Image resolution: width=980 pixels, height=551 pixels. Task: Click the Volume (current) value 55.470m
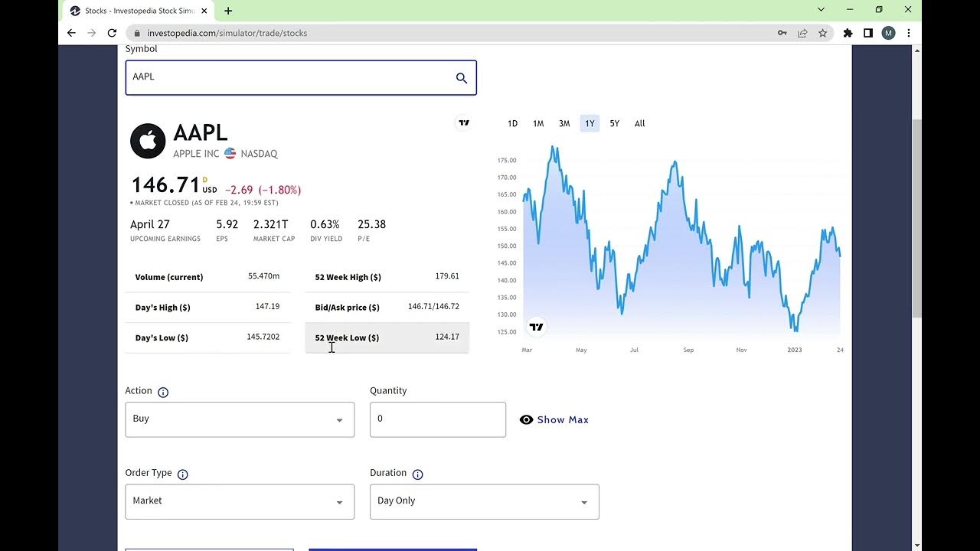(x=264, y=276)
